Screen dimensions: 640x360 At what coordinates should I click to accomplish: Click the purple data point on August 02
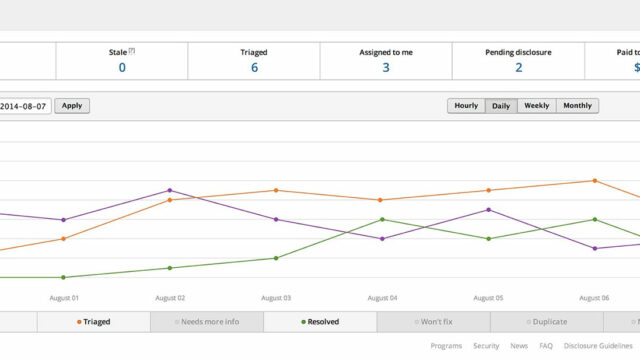point(170,191)
